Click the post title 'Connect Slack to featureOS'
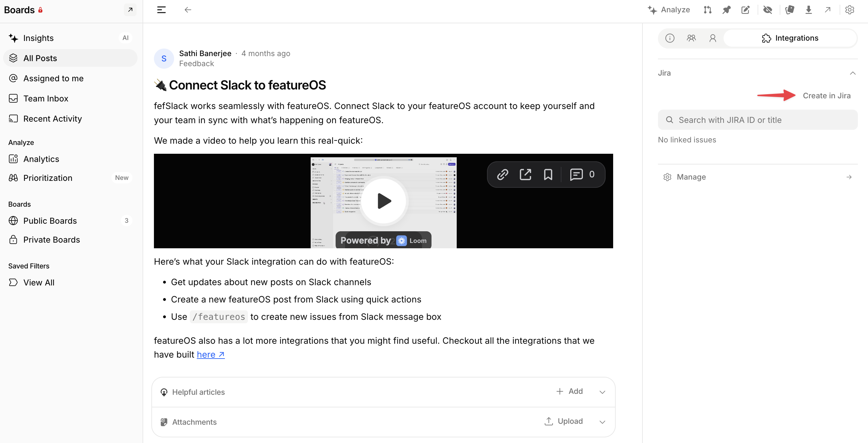The image size is (868, 443). click(247, 85)
